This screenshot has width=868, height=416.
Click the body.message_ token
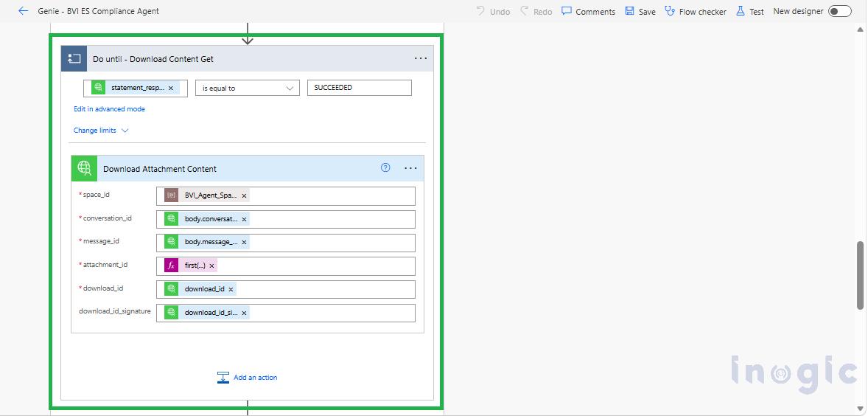tap(207, 242)
